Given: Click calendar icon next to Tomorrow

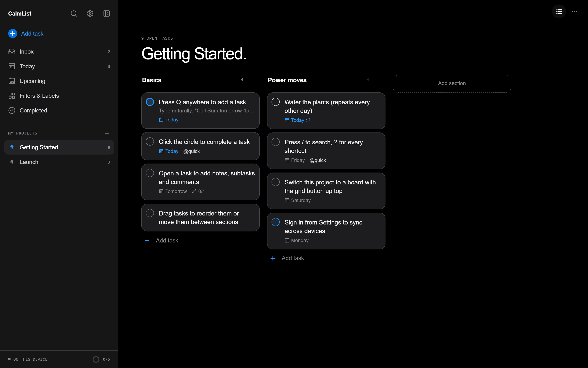Looking at the screenshot, I should tap(161, 191).
